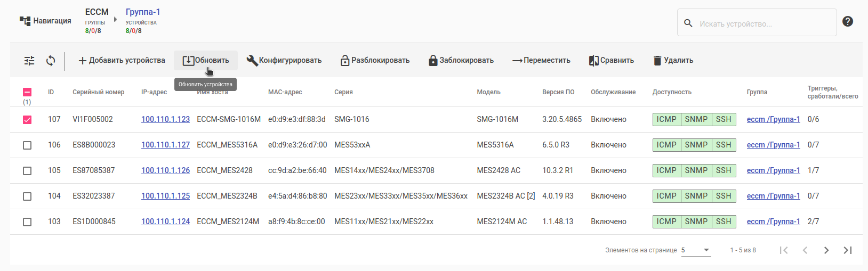Click the filter settings sliders icon

(x=29, y=61)
